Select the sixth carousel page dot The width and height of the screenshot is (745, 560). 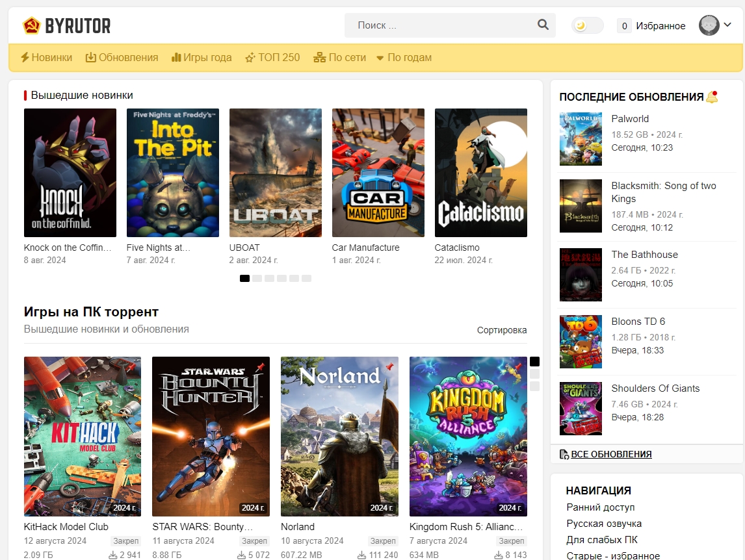(x=306, y=278)
